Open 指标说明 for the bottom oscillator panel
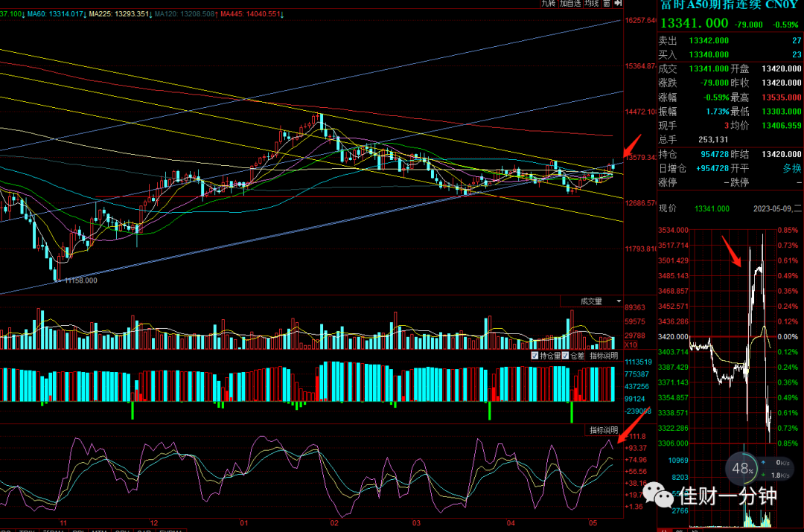The image size is (804, 532). [604, 430]
